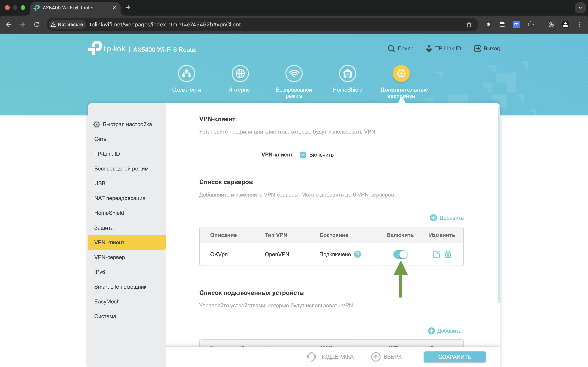The height and width of the screenshot is (367, 588).
Task: Uncheck the Включить checkbox for VPN-клиент
Action: [x=303, y=154]
